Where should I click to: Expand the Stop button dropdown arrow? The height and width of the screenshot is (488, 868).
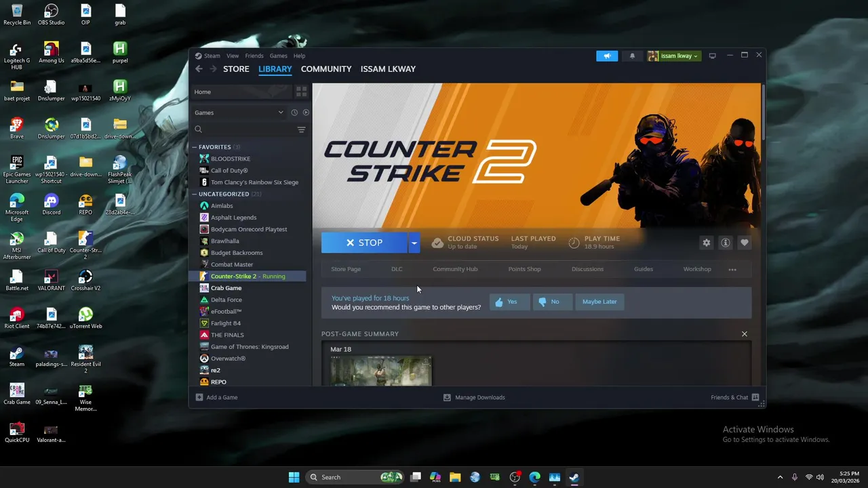(414, 243)
